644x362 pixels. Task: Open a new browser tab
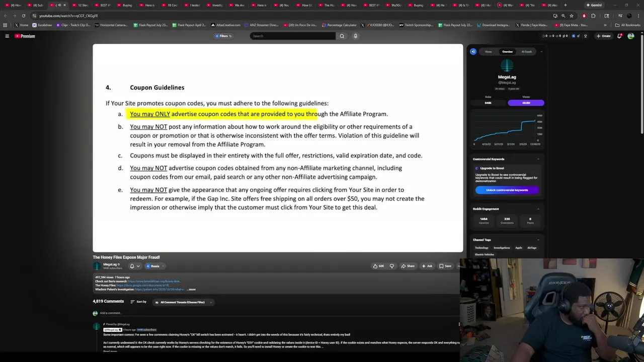coord(565,5)
